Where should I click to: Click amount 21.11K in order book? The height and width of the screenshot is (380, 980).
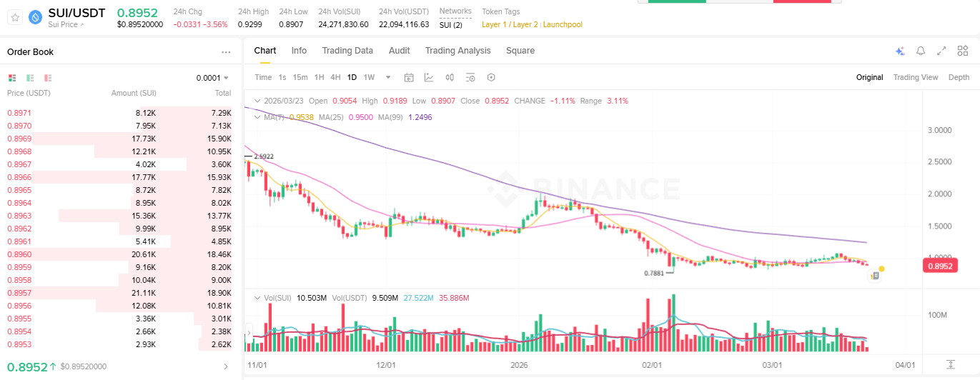[144, 293]
